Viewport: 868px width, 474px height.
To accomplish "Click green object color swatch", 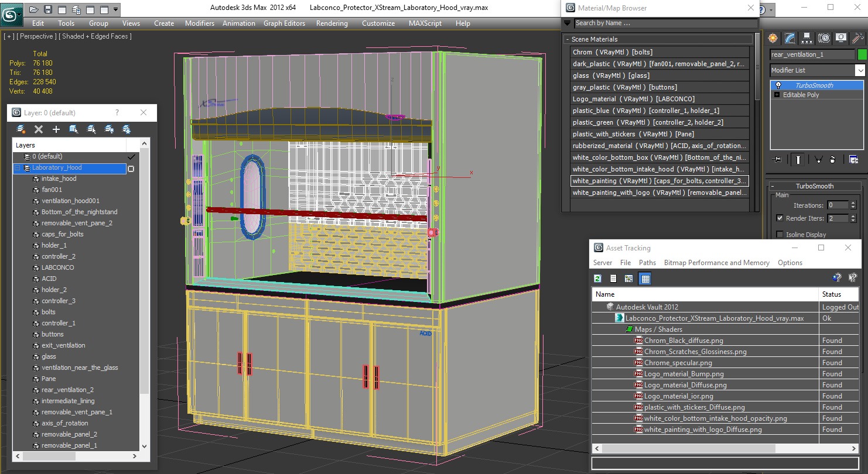I will coord(862,54).
